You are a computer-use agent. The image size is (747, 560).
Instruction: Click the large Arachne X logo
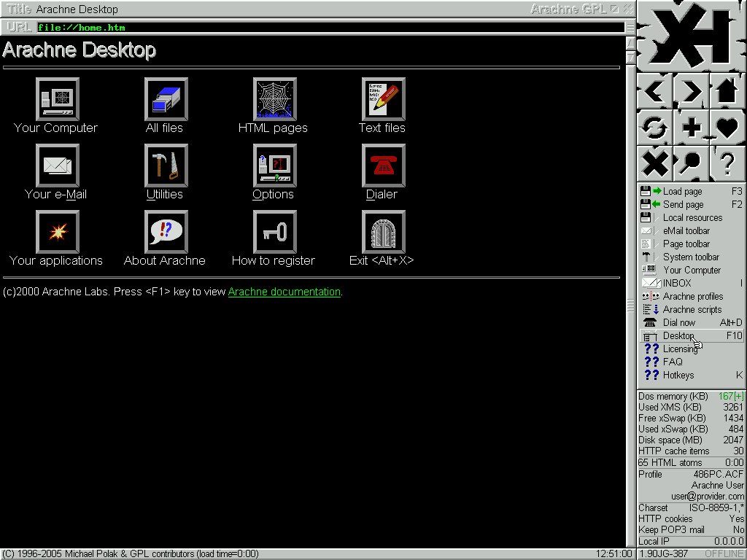[692, 36]
